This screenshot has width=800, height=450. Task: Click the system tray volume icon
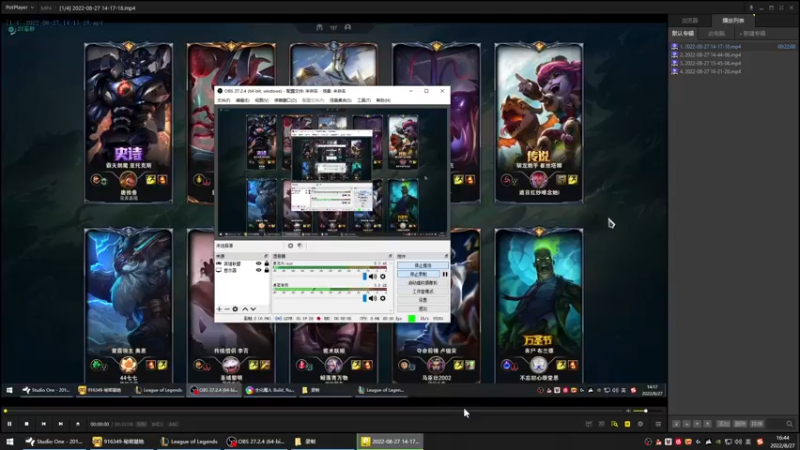click(x=738, y=442)
